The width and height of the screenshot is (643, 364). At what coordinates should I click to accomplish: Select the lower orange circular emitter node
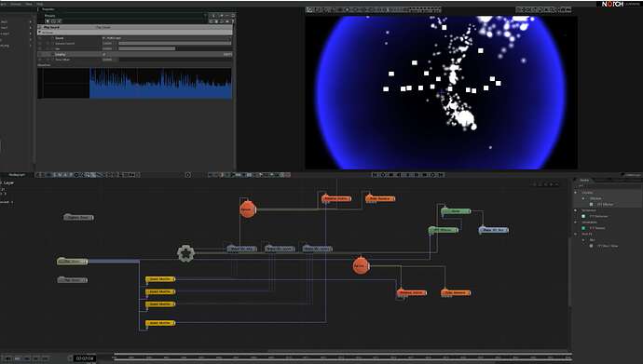[361, 265]
